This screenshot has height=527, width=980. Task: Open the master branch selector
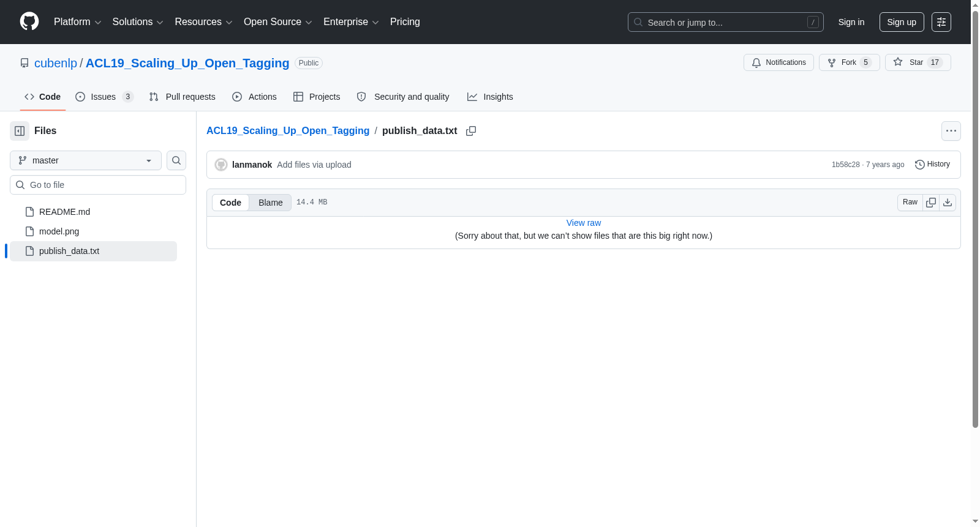point(86,160)
